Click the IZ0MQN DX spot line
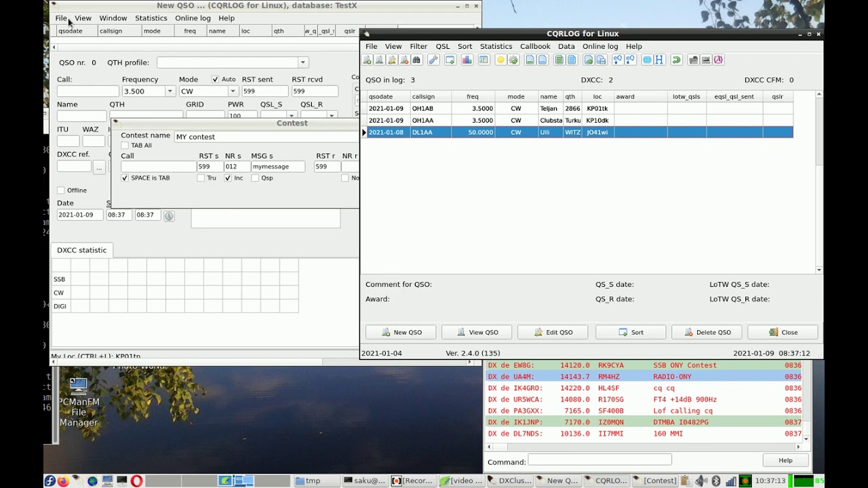Image resolution: width=868 pixels, height=488 pixels. 644,422
